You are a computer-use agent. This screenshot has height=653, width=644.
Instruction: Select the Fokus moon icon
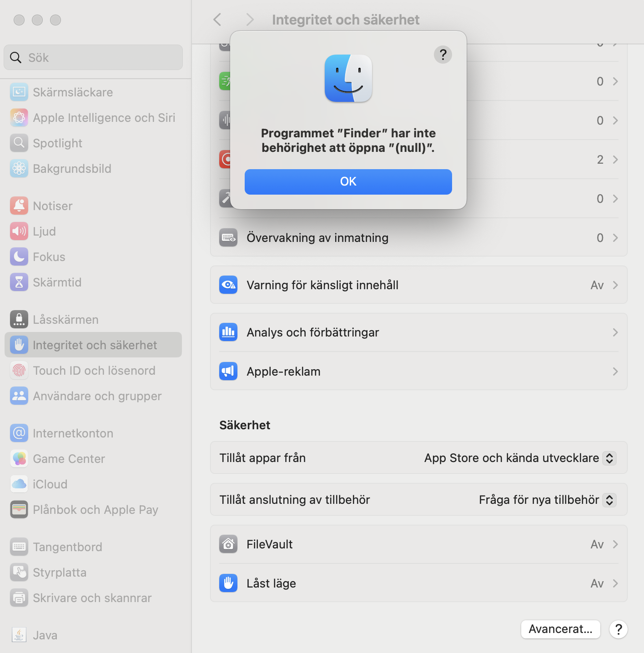coord(19,257)
